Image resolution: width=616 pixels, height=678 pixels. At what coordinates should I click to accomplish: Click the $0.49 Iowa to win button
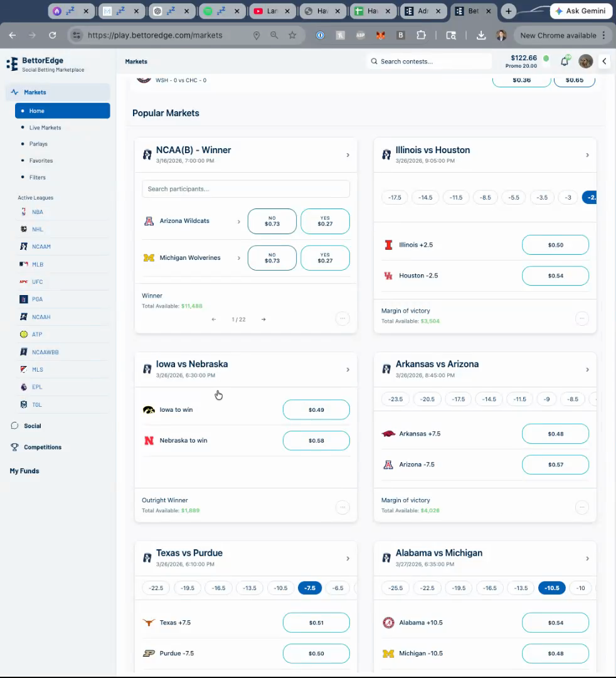[x=316, y=410]
